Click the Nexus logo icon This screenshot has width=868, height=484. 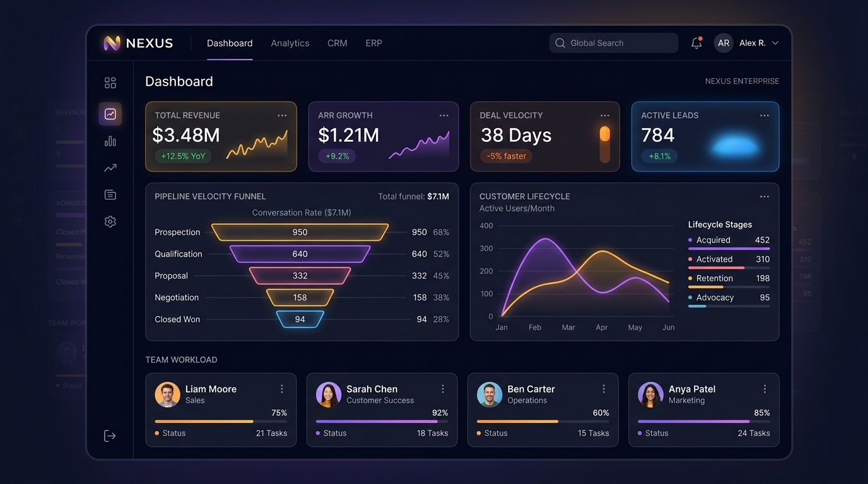(x=112, y=43)
